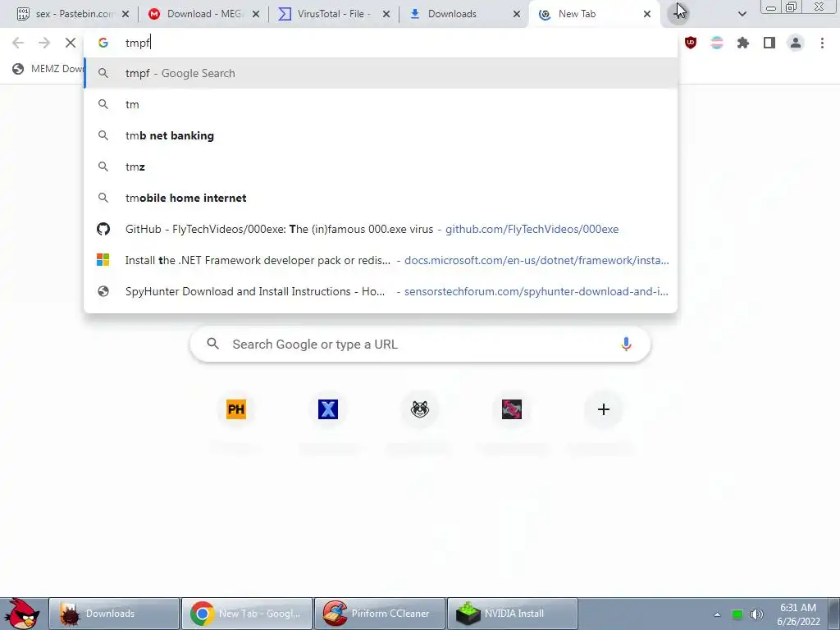
Task: Close the VirusTotal tab
Action: coord(386,14)
